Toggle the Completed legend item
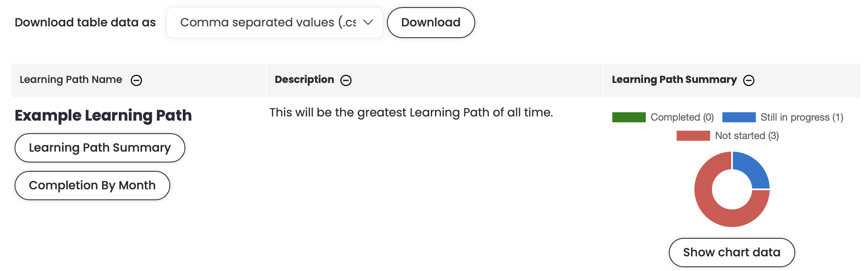Screen dimensions: 868x271 (x=682, y=117)
